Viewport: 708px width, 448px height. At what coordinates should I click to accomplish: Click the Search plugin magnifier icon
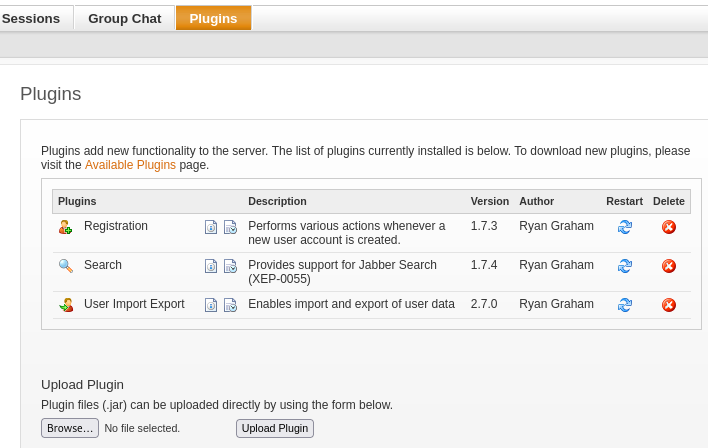[66, 266]
